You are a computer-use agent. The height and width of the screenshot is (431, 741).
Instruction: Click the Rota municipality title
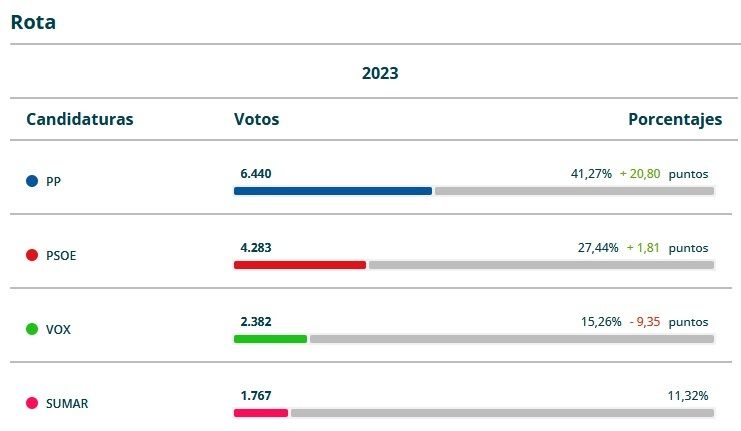point(33,22)
